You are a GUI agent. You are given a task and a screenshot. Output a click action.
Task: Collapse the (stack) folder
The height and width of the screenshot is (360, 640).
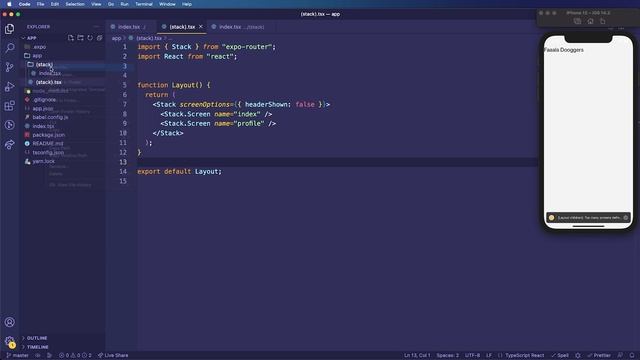coord(44,64)
